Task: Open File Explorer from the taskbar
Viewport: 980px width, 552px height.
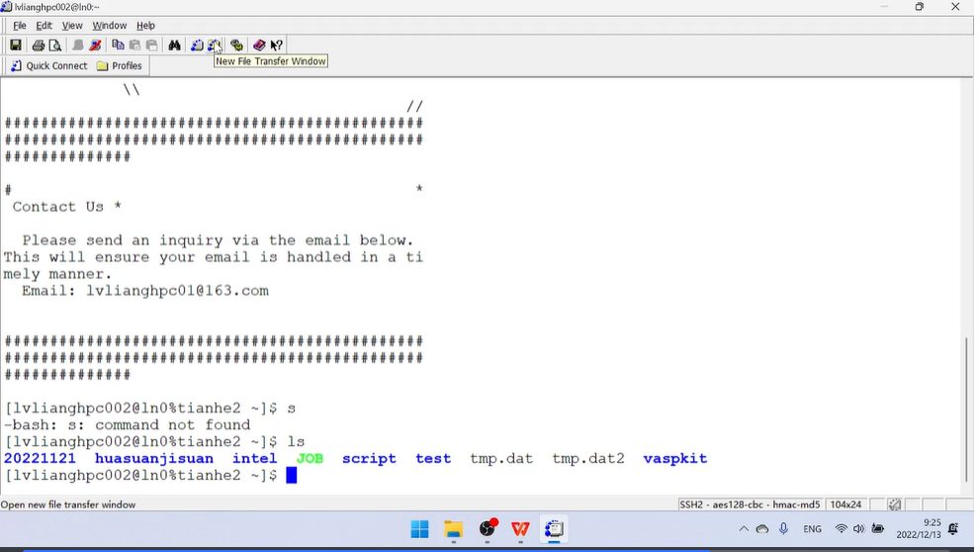Action: tap(453, 529)
